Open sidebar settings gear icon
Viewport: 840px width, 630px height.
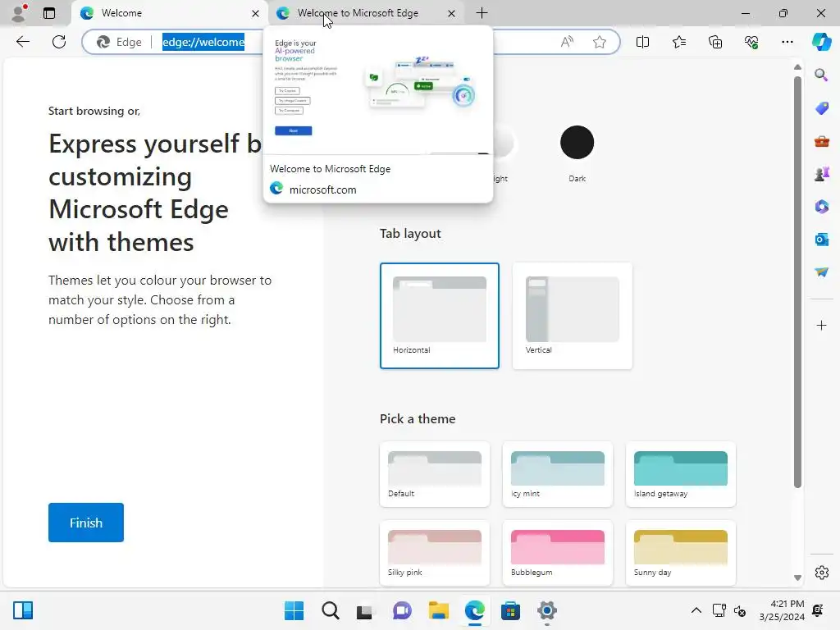coord(821,573)
